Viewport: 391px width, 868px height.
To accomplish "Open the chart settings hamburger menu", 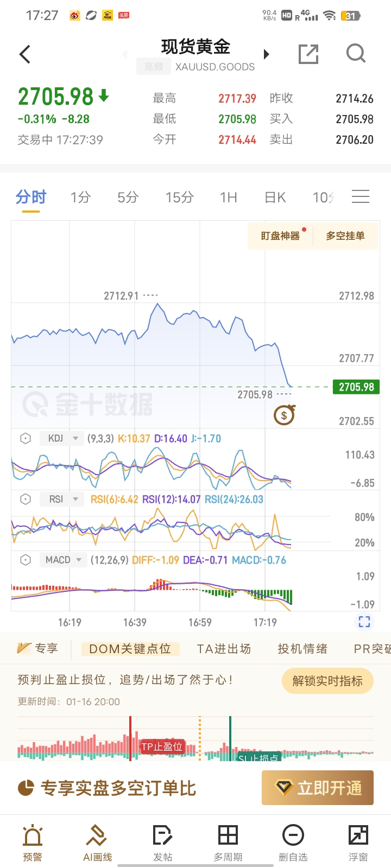I will click(x=361, y=197).
